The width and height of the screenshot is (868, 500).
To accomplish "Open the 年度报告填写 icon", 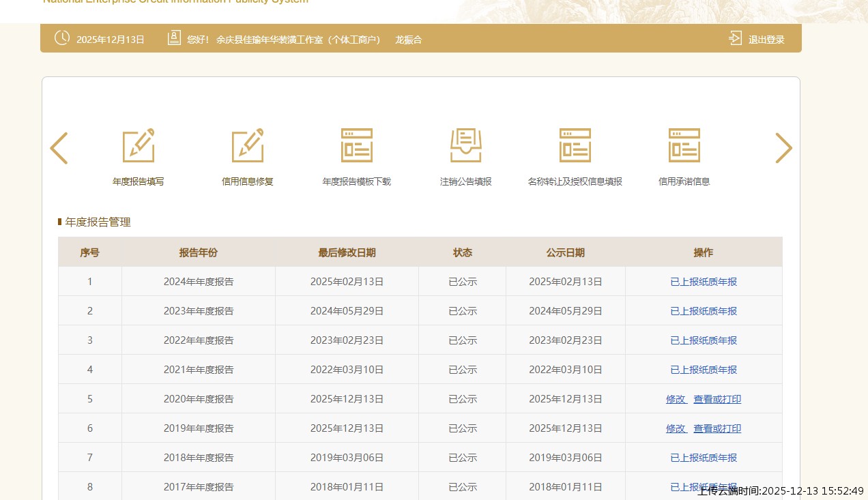I will (x=139, y=145).
